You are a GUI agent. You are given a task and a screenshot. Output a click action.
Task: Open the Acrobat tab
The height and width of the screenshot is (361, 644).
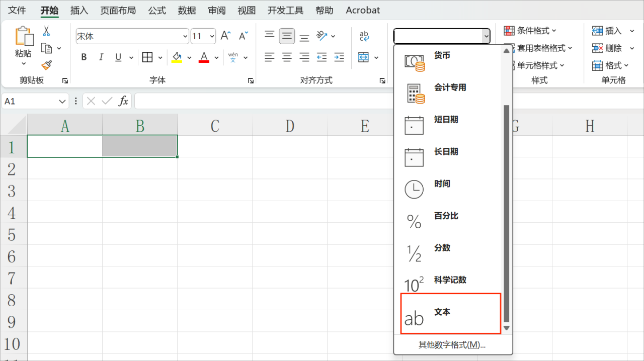[x=363, y=10]
